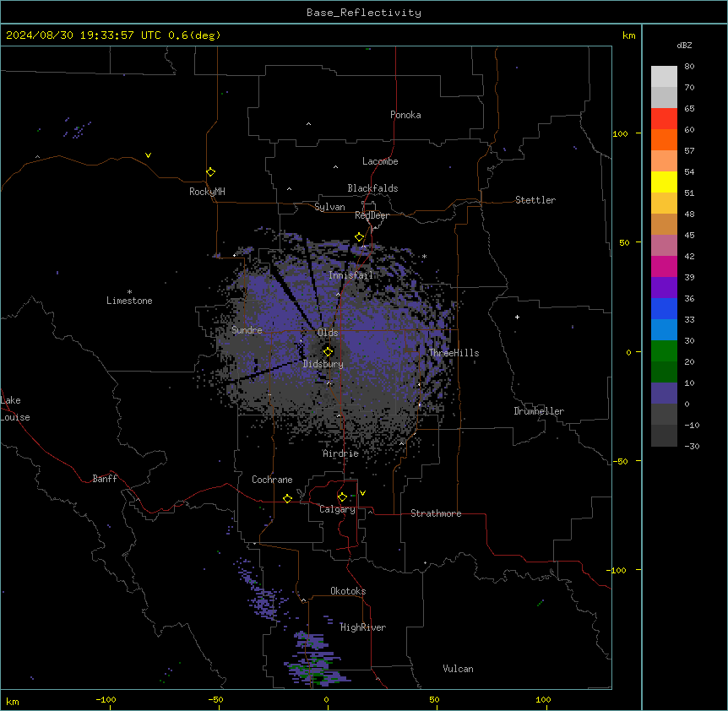Click the purple 10 dBZ legend swatch
The width and height of the screenshot is (728, 711).
pos(664,393)
